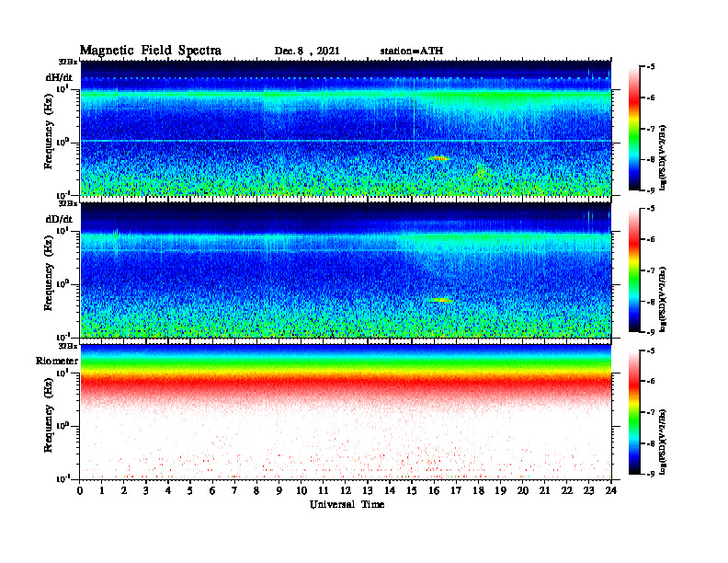728x563 pixels.
Task: Click the log PSD label beside dD/dt color scale
Action: [x=663, y=299]
